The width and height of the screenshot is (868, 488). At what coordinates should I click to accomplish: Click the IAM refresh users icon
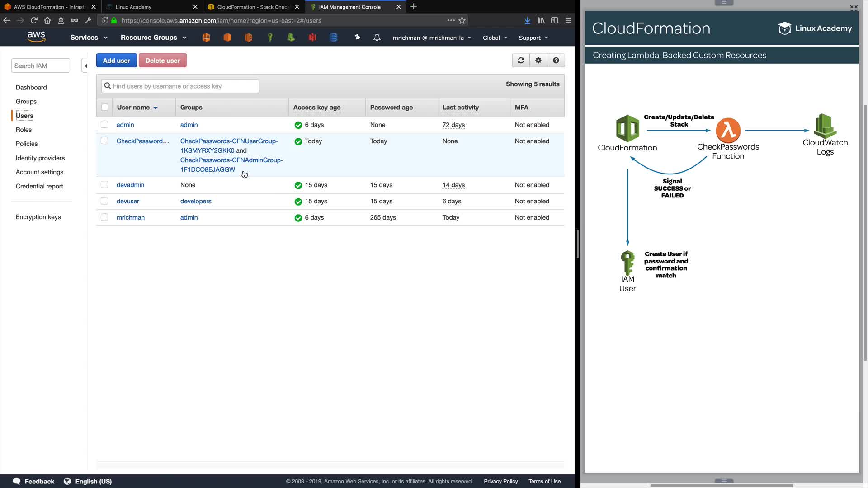pyautogui.click(x=521, y=61)
